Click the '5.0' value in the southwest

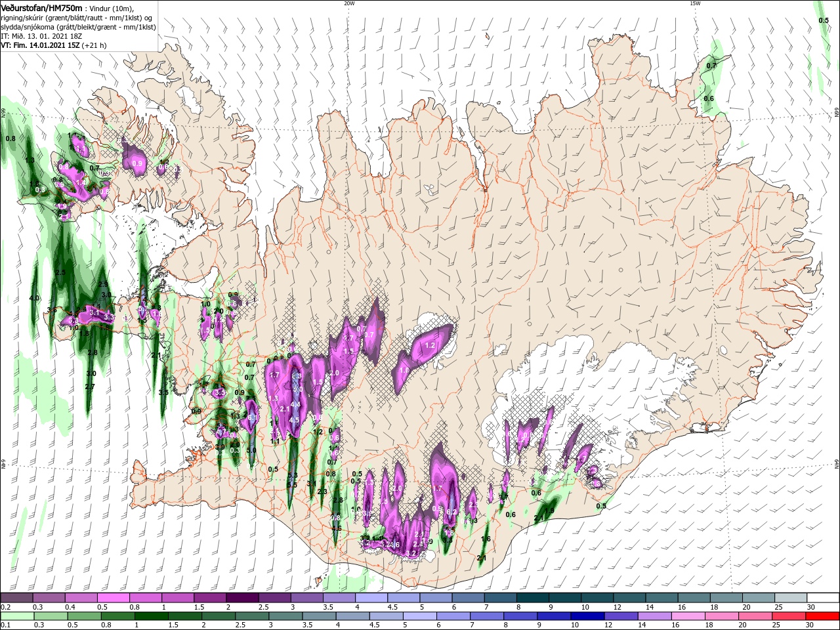[251, 450]
